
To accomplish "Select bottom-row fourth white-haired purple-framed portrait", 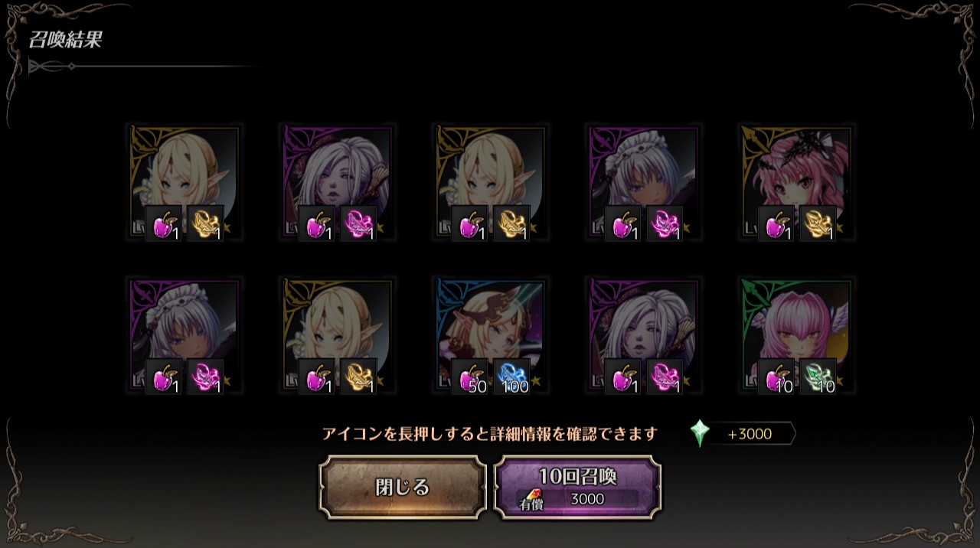I will [x=644, y=335].
